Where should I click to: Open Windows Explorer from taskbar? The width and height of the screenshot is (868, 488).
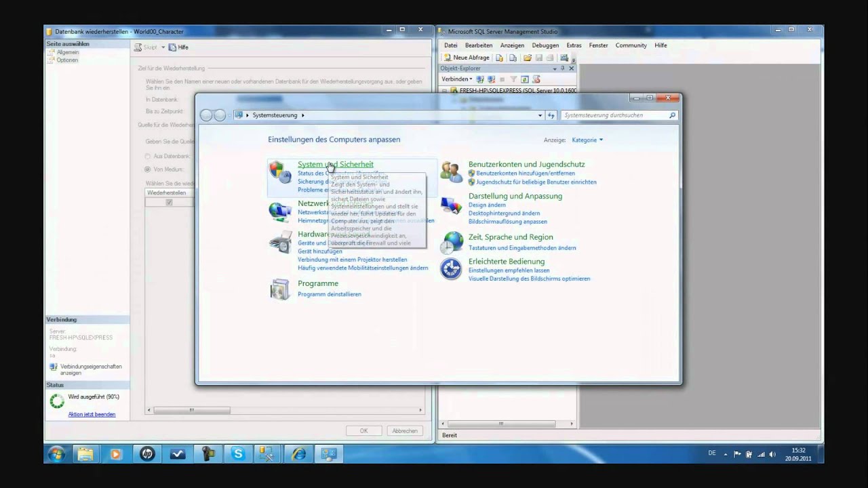point(85,454)
